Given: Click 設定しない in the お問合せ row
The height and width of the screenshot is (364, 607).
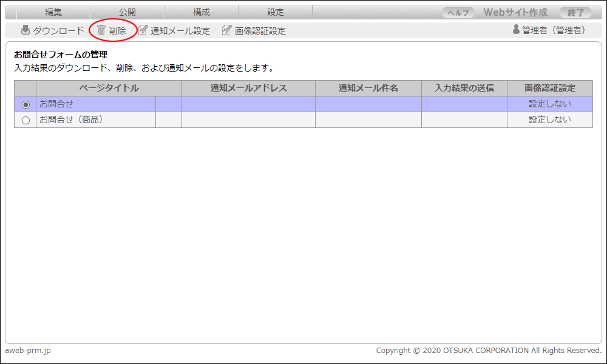Looking at the screenshot, I should (549, 104).
